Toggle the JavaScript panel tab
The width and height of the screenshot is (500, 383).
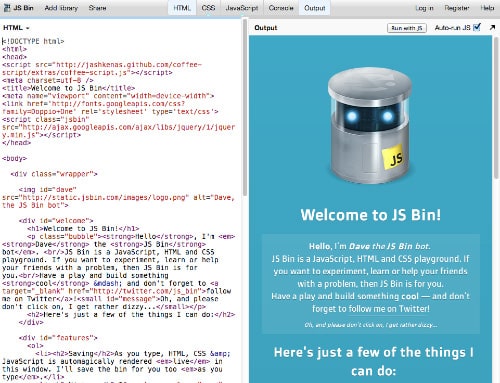click(x=242, y=8)
